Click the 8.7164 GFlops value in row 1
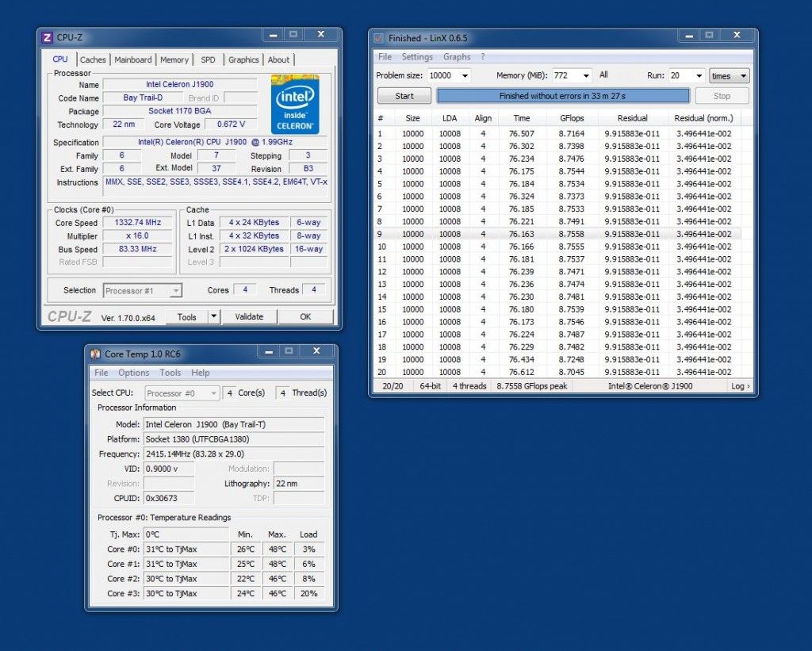 pos(571,134)
